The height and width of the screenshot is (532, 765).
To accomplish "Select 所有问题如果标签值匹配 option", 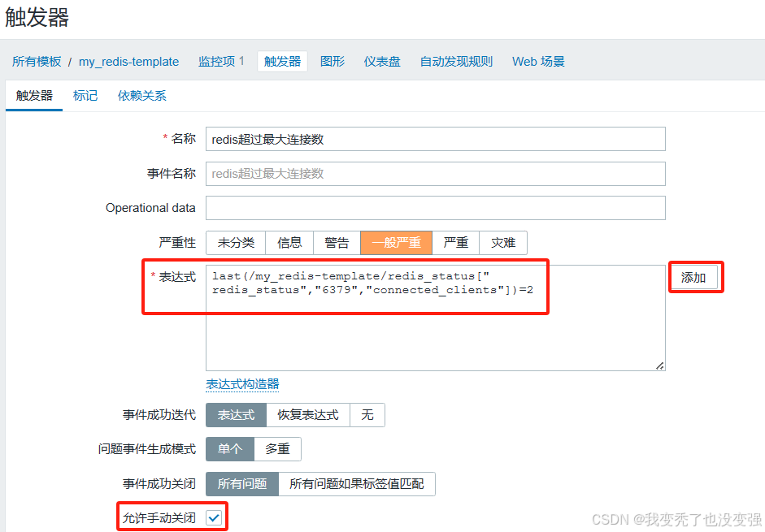I will click(x=357, y=484).
